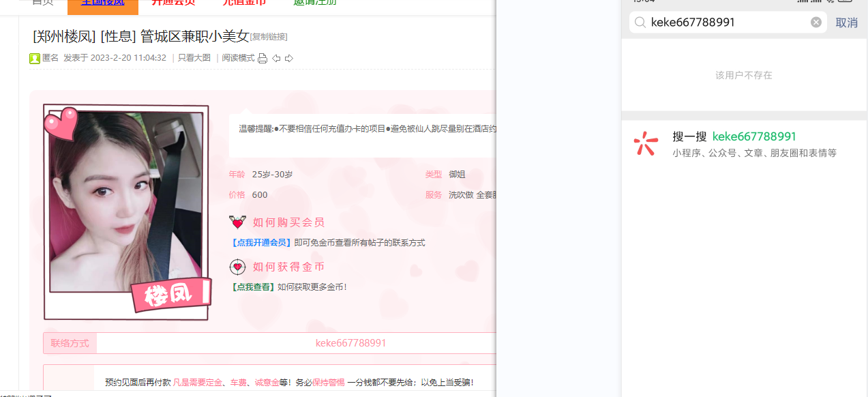Switch to the 充值金币 navigation tab
Screen dimensions: 868x397
pyautogui.click(x=244, y=3)
